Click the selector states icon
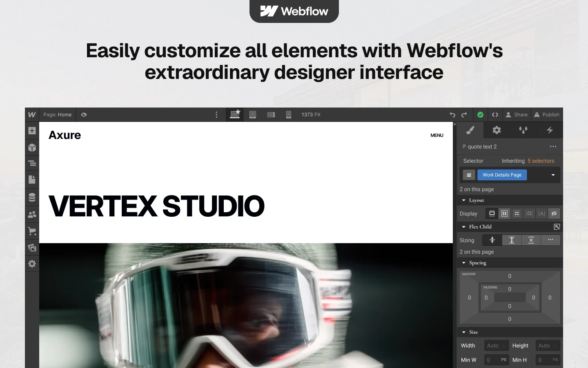 [469, 175]
